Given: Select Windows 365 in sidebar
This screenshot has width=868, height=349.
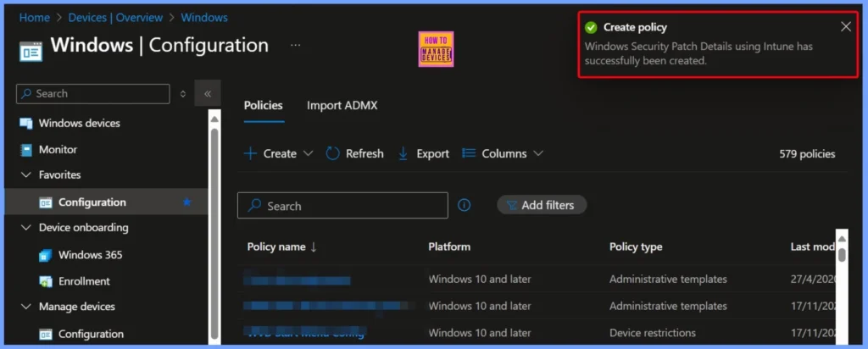Looking at the screenshot, I should pyautogui.click(x=90, y=255).
